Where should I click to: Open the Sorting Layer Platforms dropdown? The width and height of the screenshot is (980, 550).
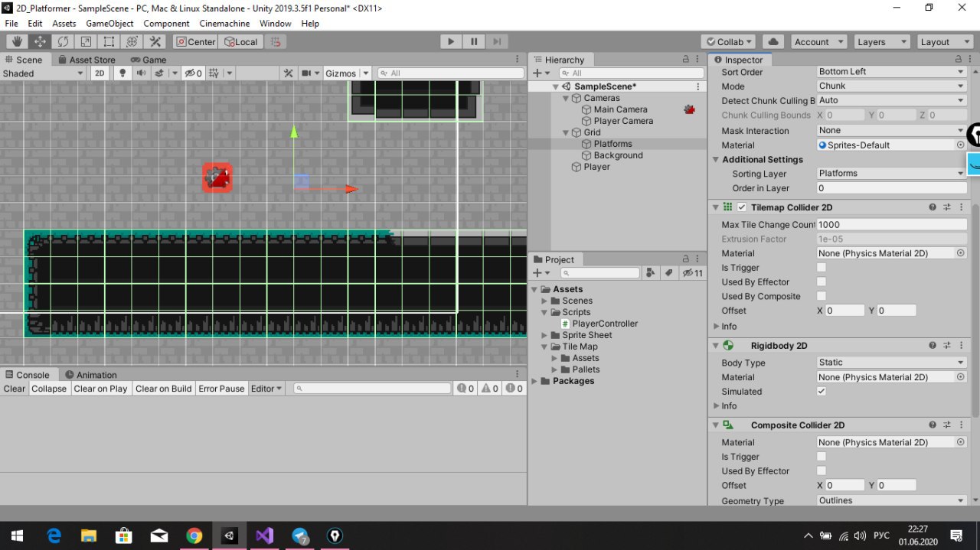(x=892, y=174)
